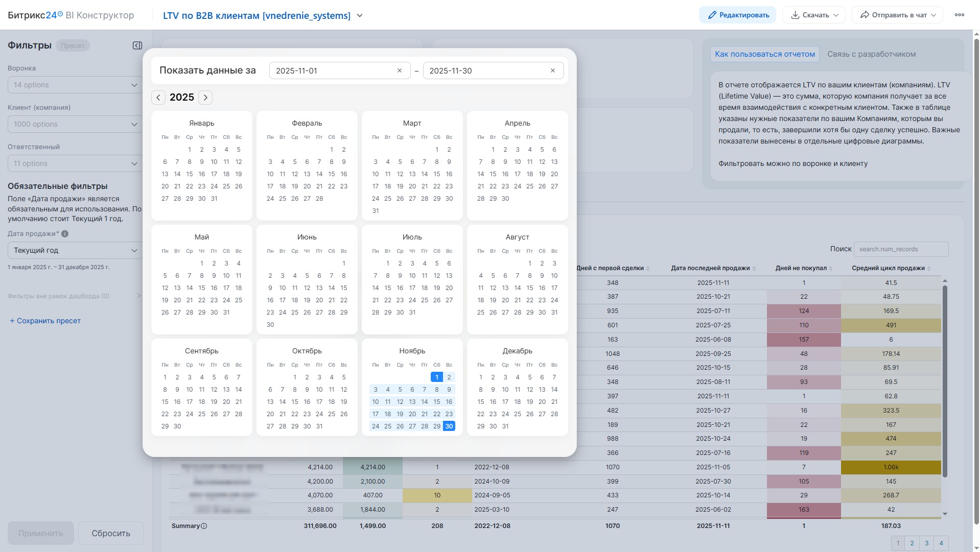
Task: Click the Summary info icon
Action: (204, 526)
